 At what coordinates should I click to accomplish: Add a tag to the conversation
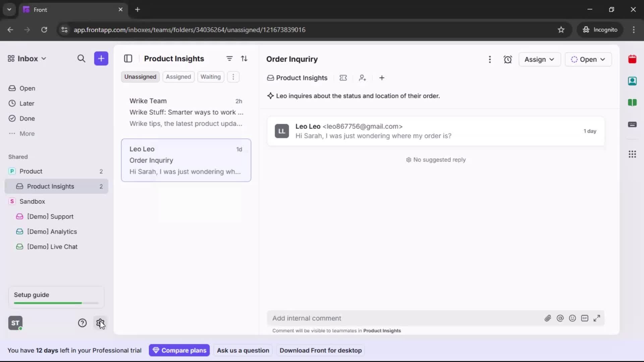343,78
